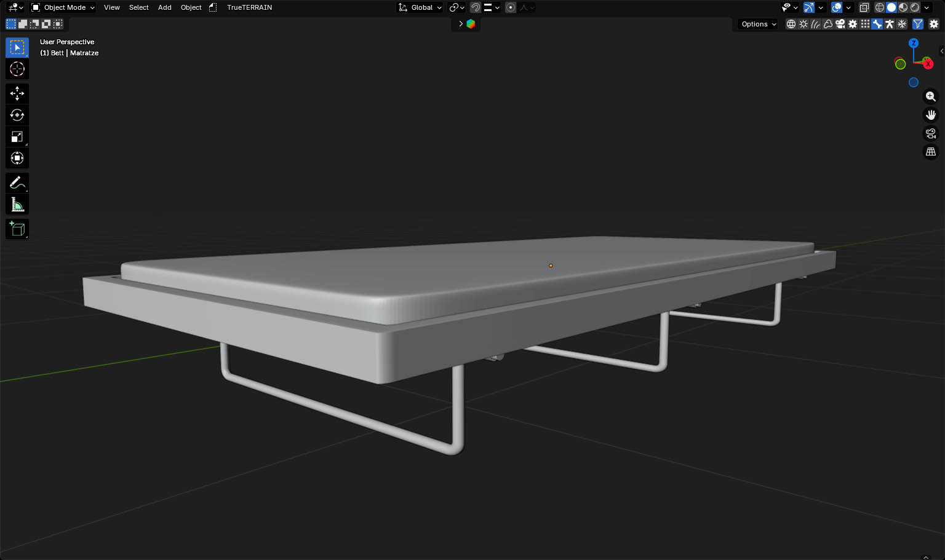This screenshot has height=560, width=945.
Task: Toggle the camera view icon
Action: click(931, 133)
